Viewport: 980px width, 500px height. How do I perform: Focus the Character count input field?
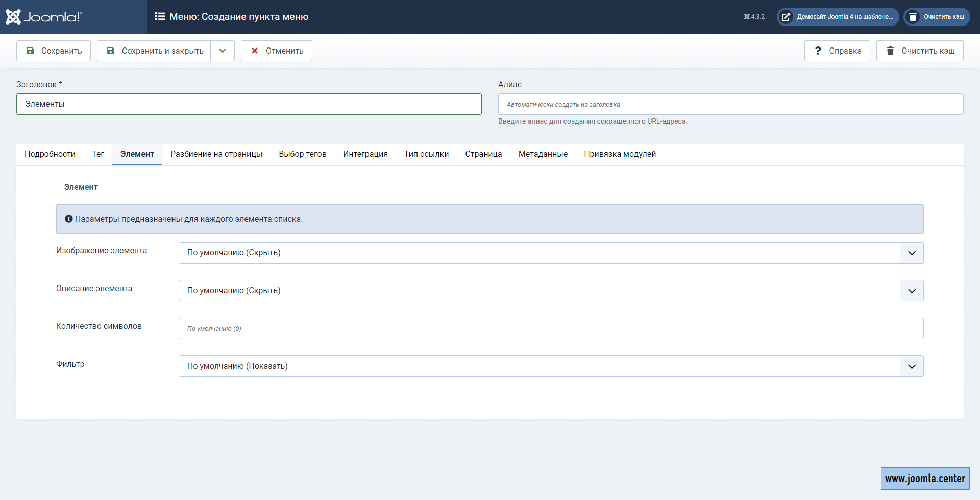coord(551,328)
